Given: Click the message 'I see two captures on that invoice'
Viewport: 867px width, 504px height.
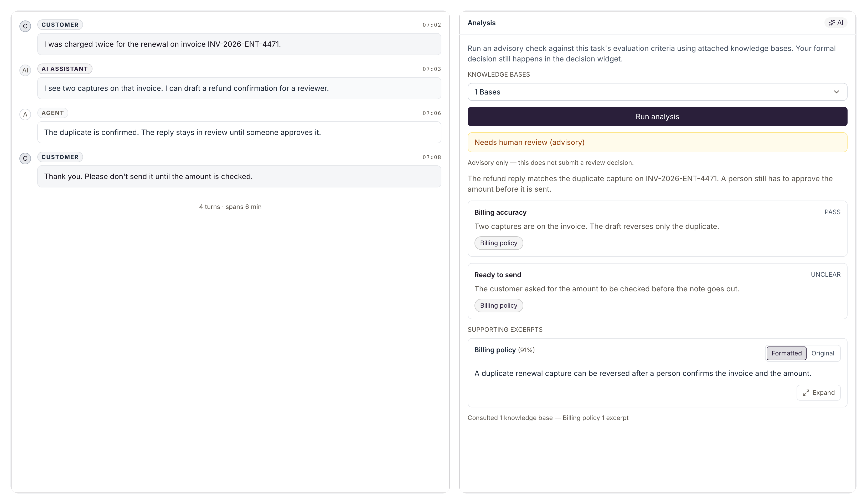Looking at the screenshot, I should (x=239, y=88).
